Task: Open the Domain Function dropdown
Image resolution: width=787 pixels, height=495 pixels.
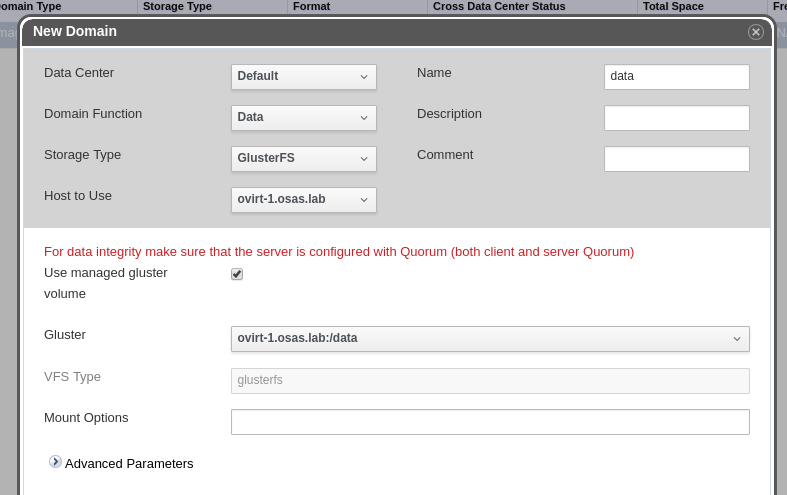Action: (x=303, y=118)
